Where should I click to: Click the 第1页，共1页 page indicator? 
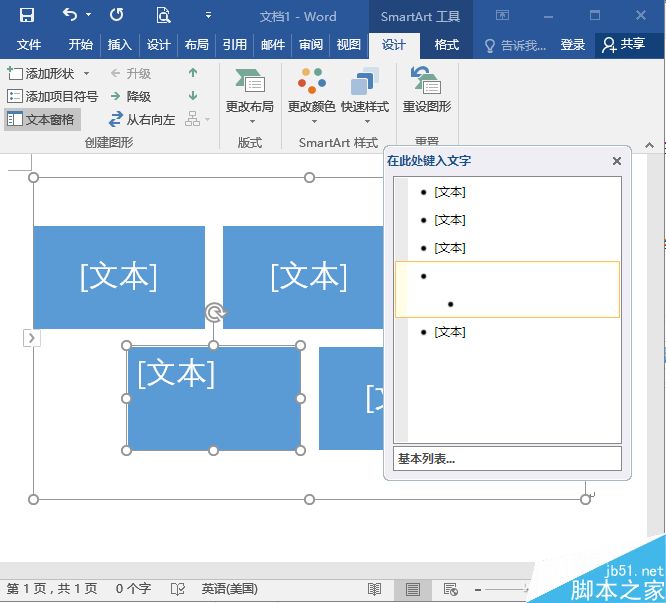click(x=52, y=589)
